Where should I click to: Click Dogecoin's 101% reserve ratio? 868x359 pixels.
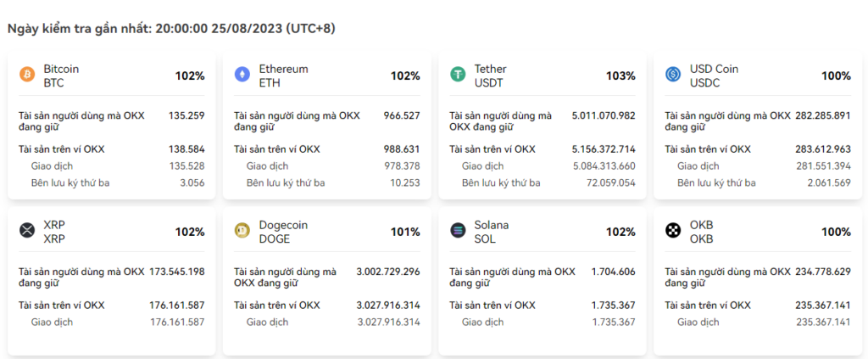(405, 232)
